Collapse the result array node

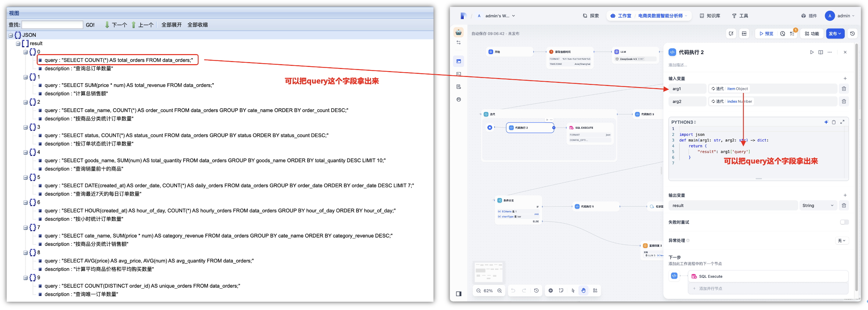click(x=18, y=44)
